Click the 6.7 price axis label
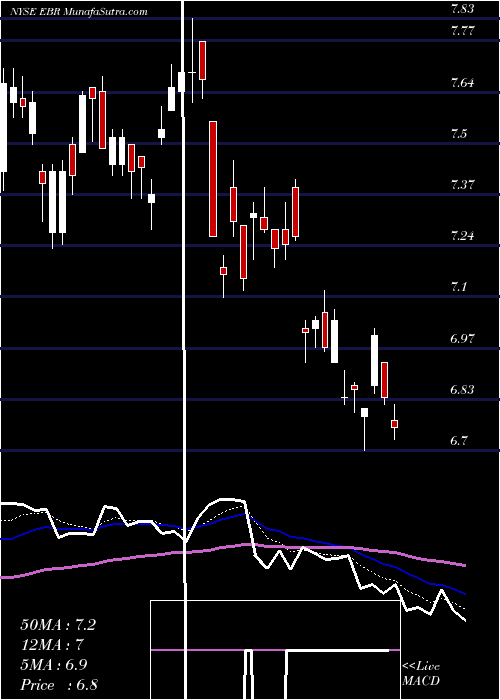 (x=459, y=441)
